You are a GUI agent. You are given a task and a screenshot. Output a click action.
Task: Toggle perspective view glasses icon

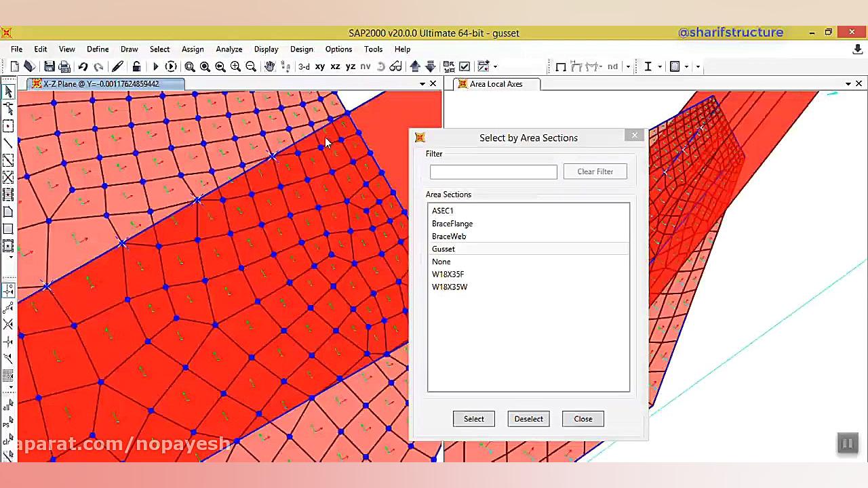coord(395,66)
